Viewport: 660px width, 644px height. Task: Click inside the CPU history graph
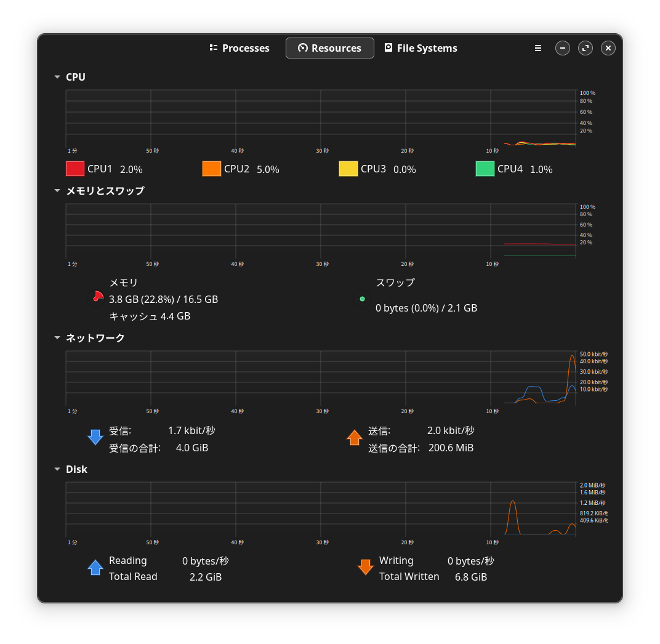[320, 118]
